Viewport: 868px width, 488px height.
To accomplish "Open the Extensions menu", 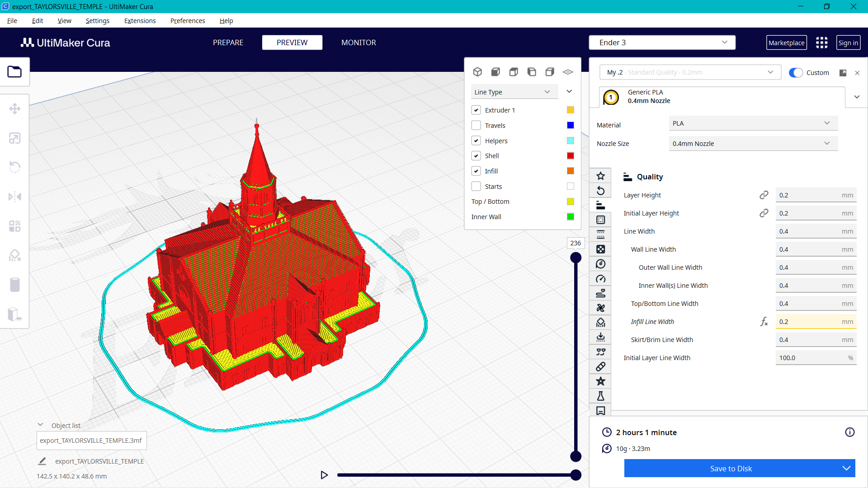I will click(x=140, y=21).
